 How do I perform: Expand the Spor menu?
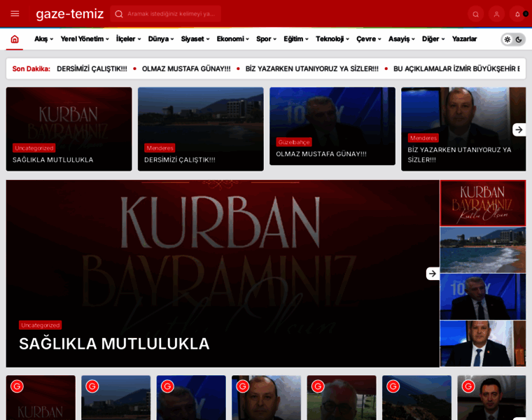point(267,39)
